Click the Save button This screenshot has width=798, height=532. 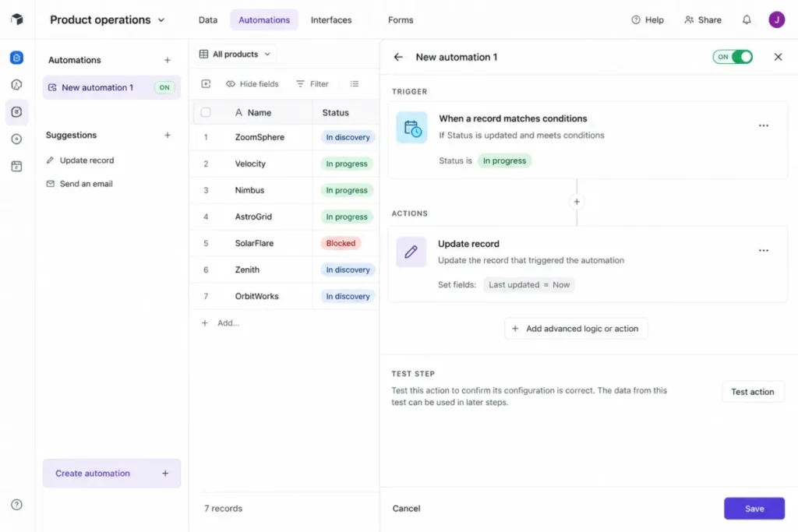(754, 508)
